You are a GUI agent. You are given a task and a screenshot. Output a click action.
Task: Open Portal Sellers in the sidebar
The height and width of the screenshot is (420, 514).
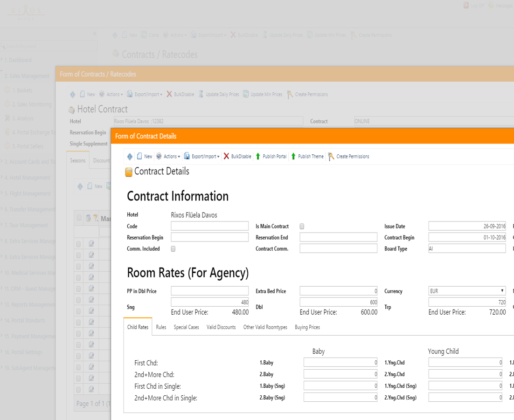click(x=28, y=146)
